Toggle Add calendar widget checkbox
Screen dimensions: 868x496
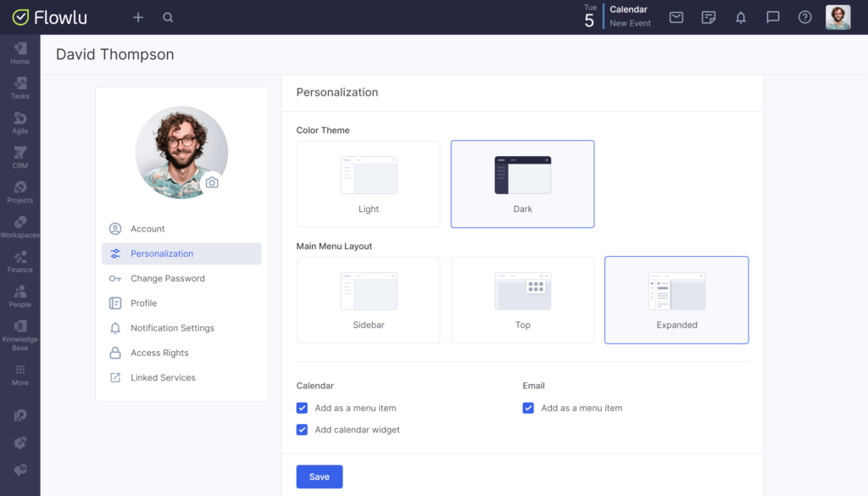pos(302,430)
